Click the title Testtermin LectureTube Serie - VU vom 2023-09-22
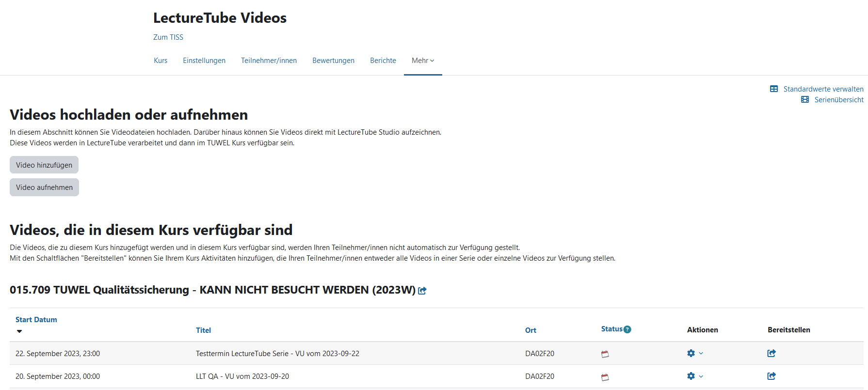Screen dimensions: 868x390 277,354
